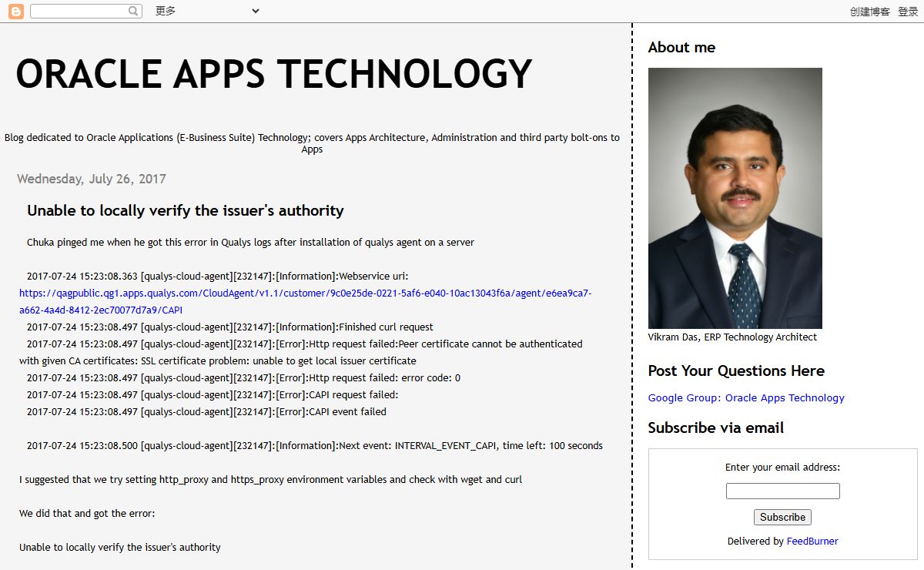Click the line We did that and got the error:
This screenshot has height=570, width=924.
click(88, 514)
